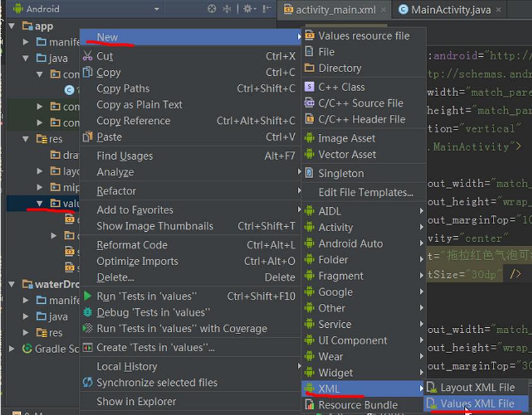Image resolution: width=532 pixels, height=415 pixels.
Task: Open the Widget submenu
Action: coord(364,373)
